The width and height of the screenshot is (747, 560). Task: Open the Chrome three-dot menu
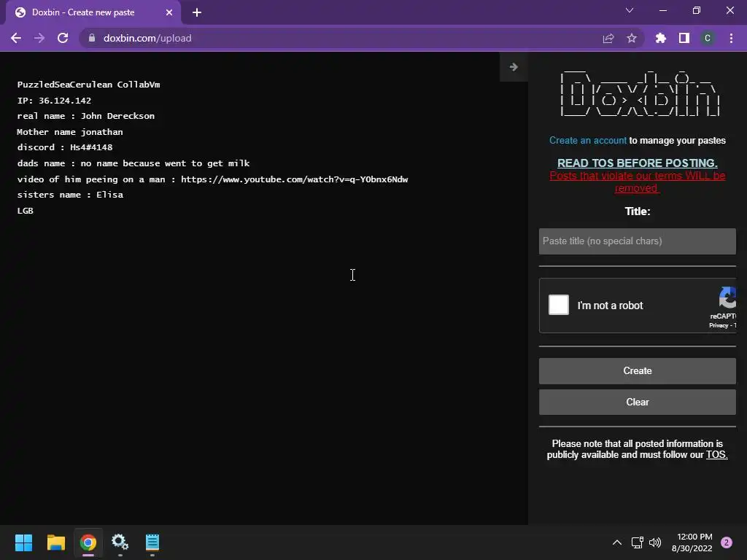pyautogui.click(x=731, y=38)
